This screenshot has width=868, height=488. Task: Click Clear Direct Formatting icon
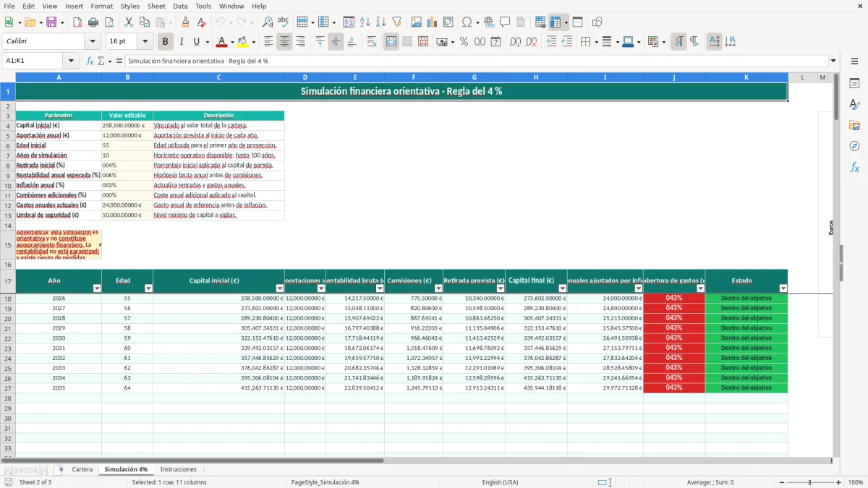pos(202,22)
